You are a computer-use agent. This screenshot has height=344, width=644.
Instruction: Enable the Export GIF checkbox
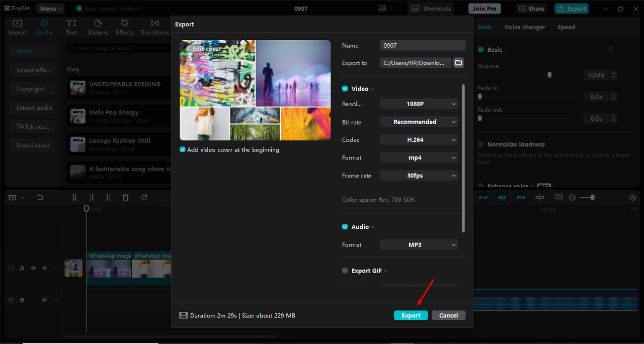[x=345, y=271]
